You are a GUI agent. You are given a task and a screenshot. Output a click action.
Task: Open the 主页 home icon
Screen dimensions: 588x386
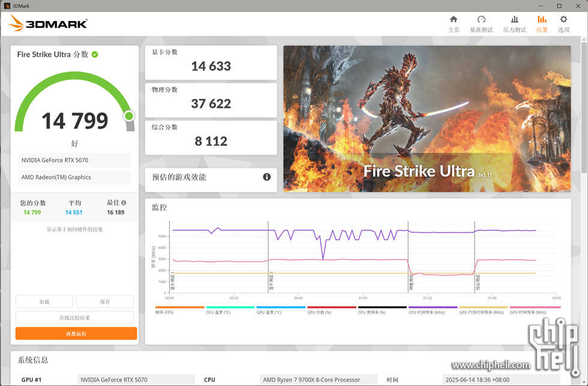[454, 20]
